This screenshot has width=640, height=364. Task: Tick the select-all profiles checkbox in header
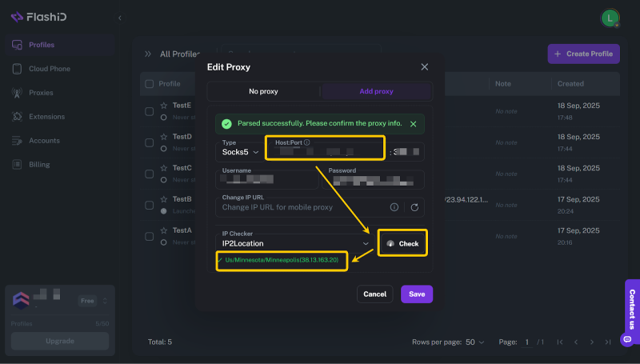(149, 84)
